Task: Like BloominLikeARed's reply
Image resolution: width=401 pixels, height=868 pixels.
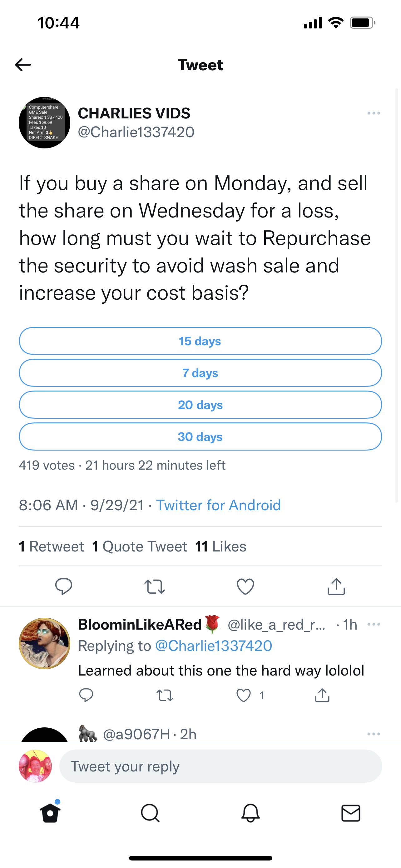Action: tap(244, 695)
